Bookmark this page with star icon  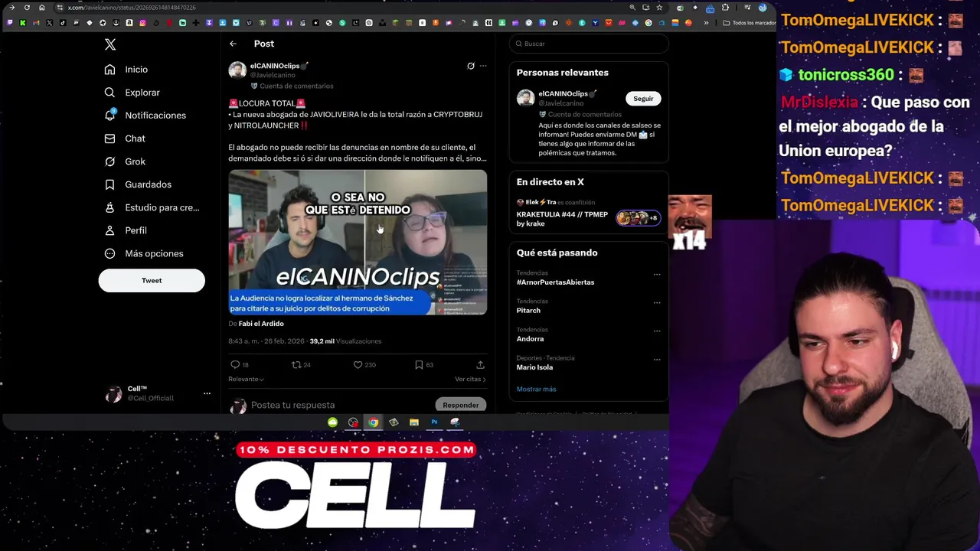point(659,8)
